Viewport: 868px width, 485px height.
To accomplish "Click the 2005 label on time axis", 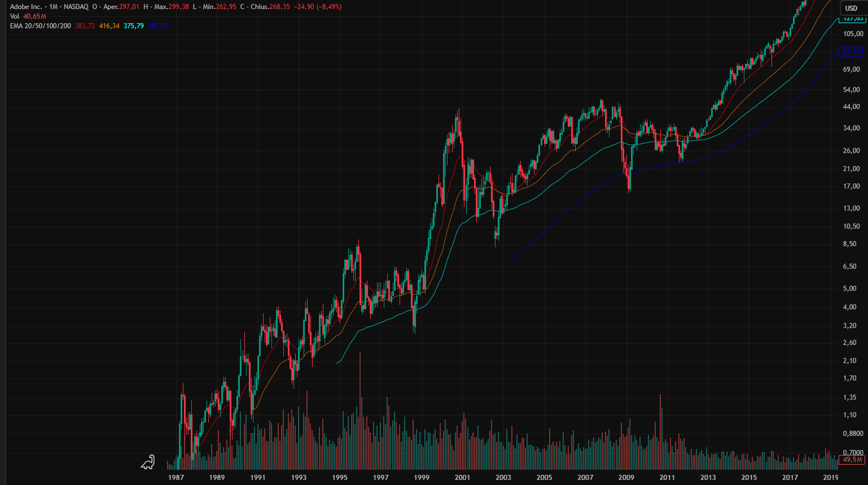I will click(544, 477).
